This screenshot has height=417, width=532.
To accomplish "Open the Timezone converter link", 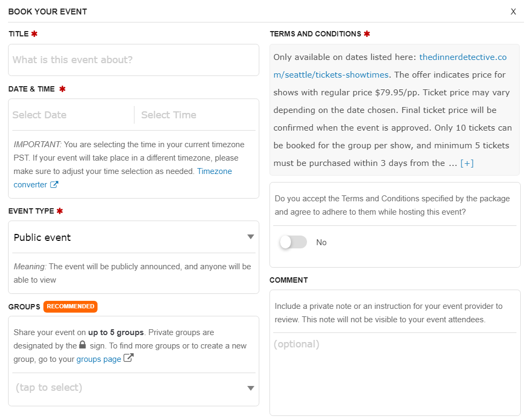I will point(214,171).
